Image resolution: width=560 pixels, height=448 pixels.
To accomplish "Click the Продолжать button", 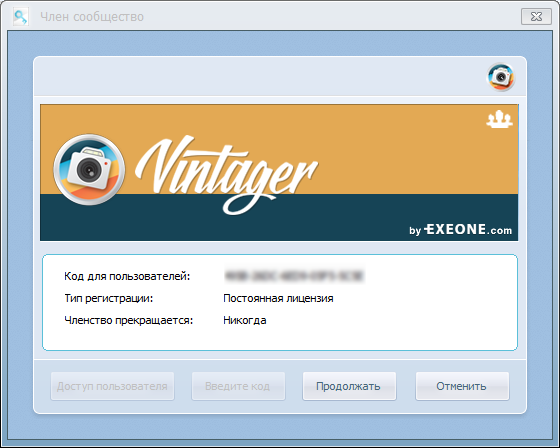I will pyautogui.click(x=349, y=386).
